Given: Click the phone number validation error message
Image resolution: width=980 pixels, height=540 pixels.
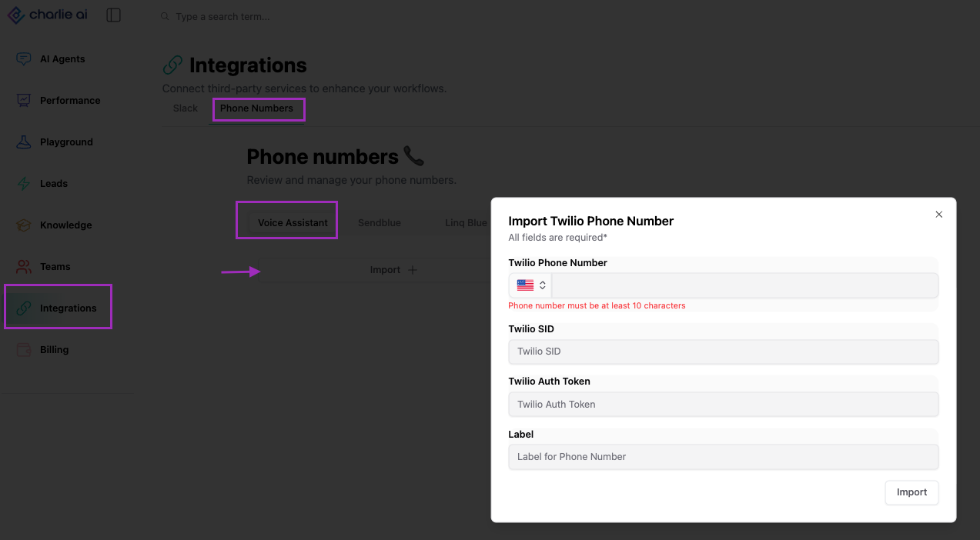Looking at the screenshot, I should point(597,305).
